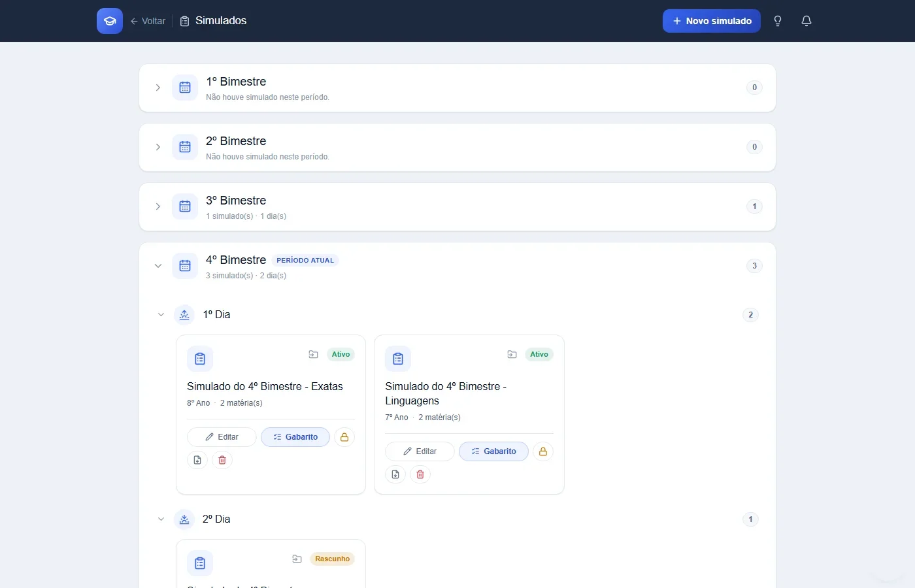Expand the 3º Bimestre section
This screenshot has height=588, width=915.
pos(158,206)
